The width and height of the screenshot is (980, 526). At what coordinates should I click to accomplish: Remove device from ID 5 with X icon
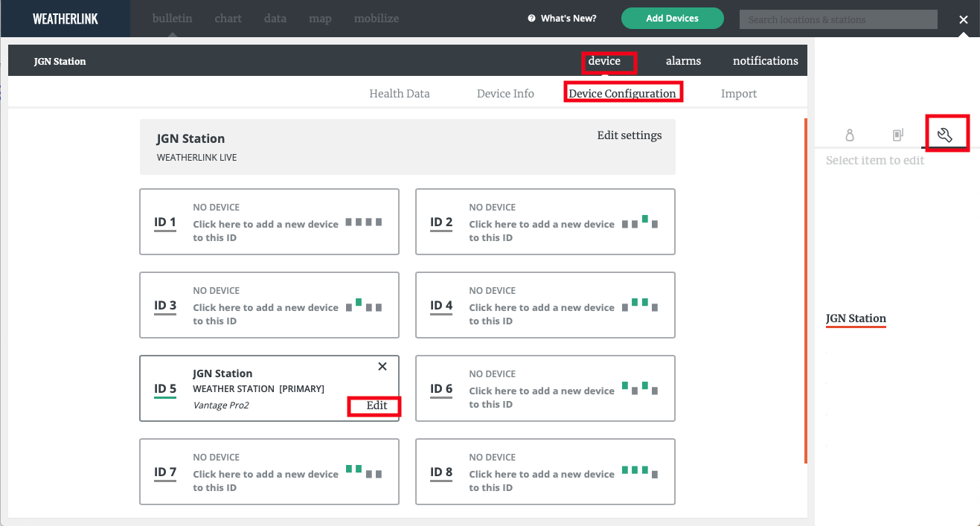tap(382, 366)
